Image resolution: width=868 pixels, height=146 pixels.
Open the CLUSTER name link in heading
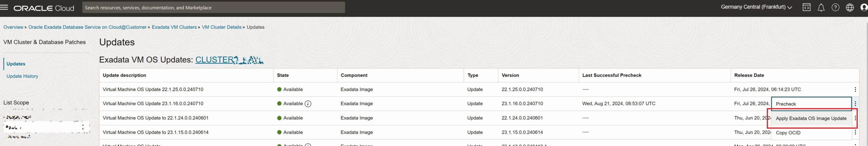tap(229, 60)
